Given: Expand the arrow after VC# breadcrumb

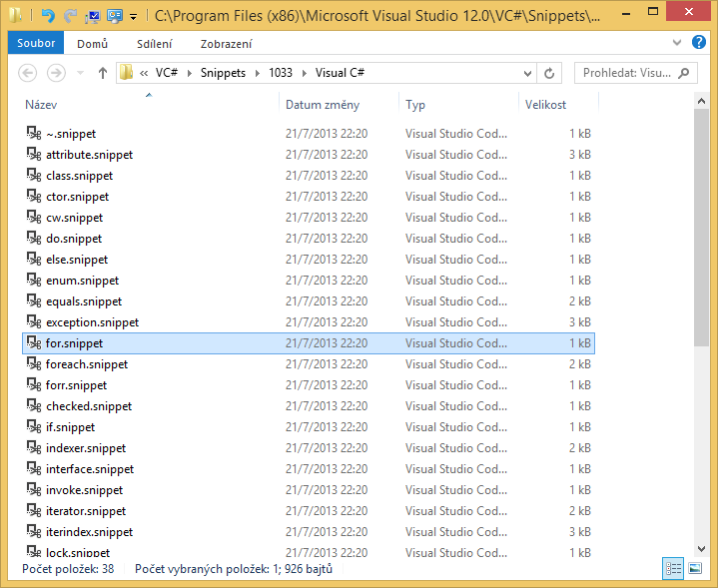Looking at the screenshot, I should 189,73.
